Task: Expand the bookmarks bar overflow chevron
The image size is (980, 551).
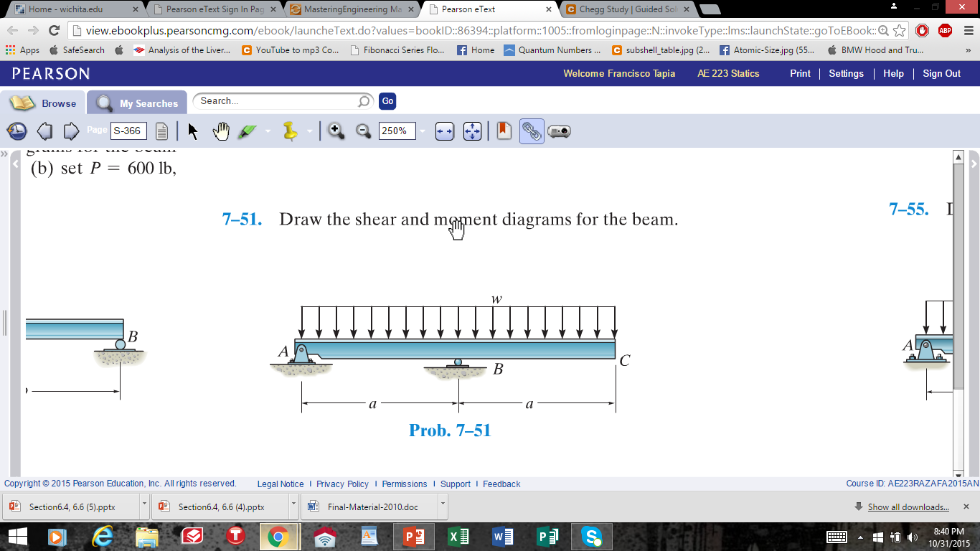Action: click(969, 50)
